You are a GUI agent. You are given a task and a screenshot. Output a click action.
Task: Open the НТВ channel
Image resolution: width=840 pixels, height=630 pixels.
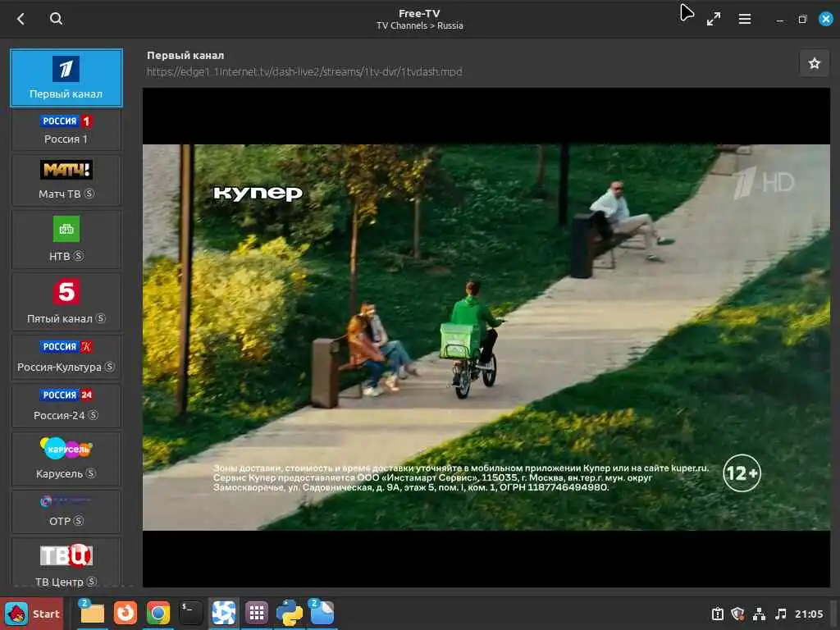coord(66,239)
